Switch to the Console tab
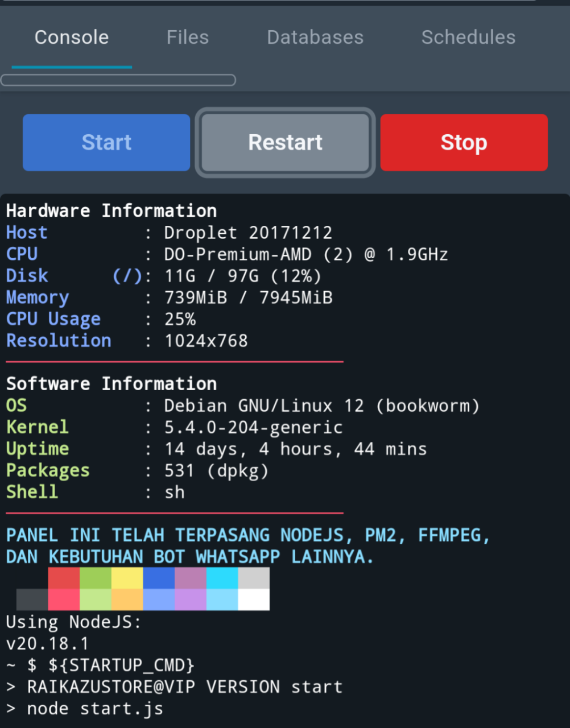This screenshot has height=728, width=570. point(72,38)
